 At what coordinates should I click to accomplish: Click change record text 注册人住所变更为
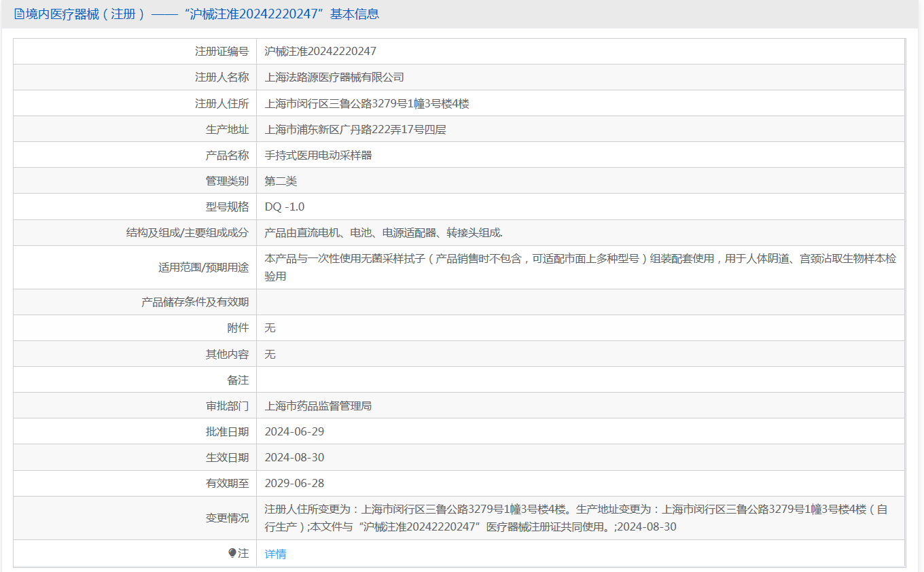click(x=576, y=518)
